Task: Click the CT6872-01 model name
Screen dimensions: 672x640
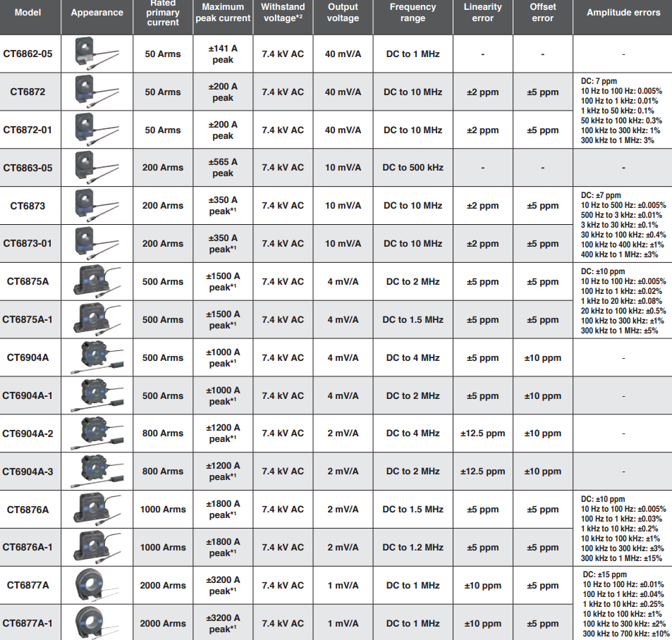Action: click(x=28, y=130)
